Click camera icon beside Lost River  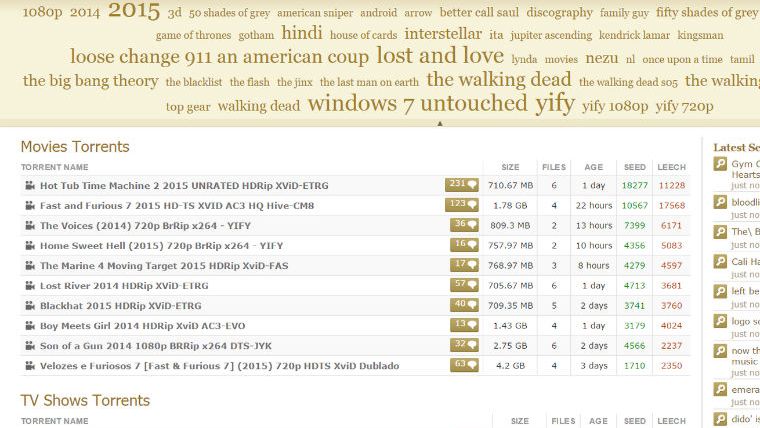(x=30, y=285)
